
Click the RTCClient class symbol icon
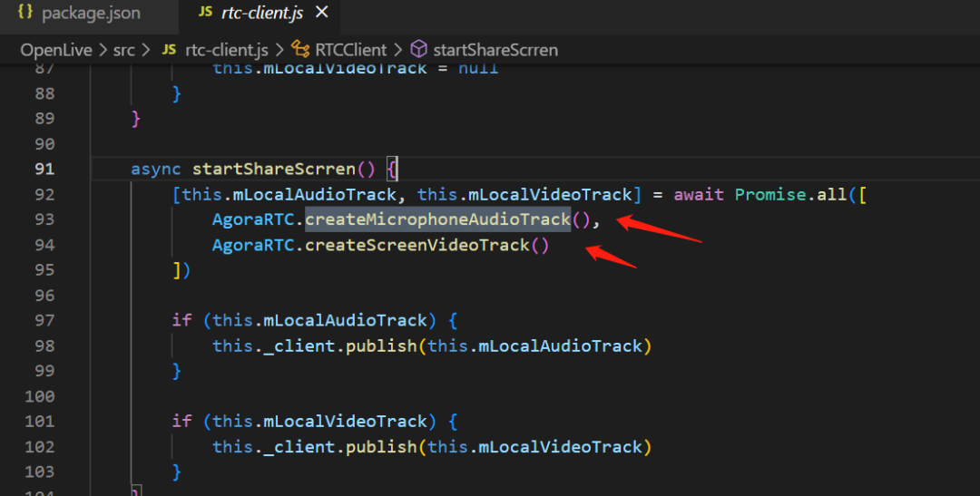coord(300,49)
